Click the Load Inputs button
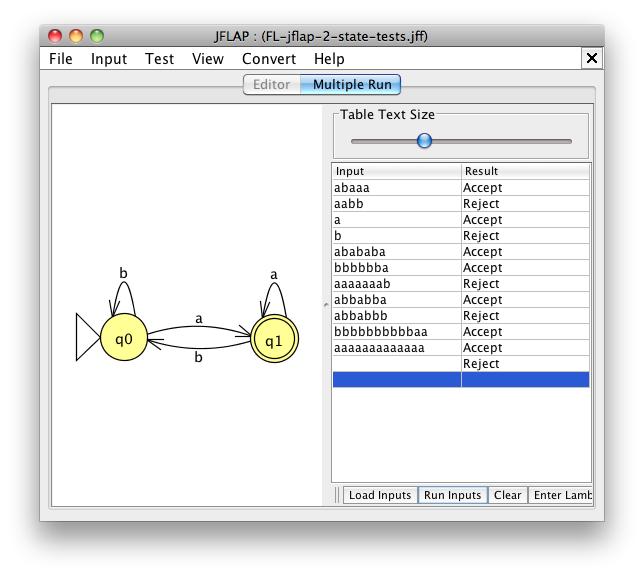Image resolution: width=644 pixels, height=576 pixels. point(380,495)
